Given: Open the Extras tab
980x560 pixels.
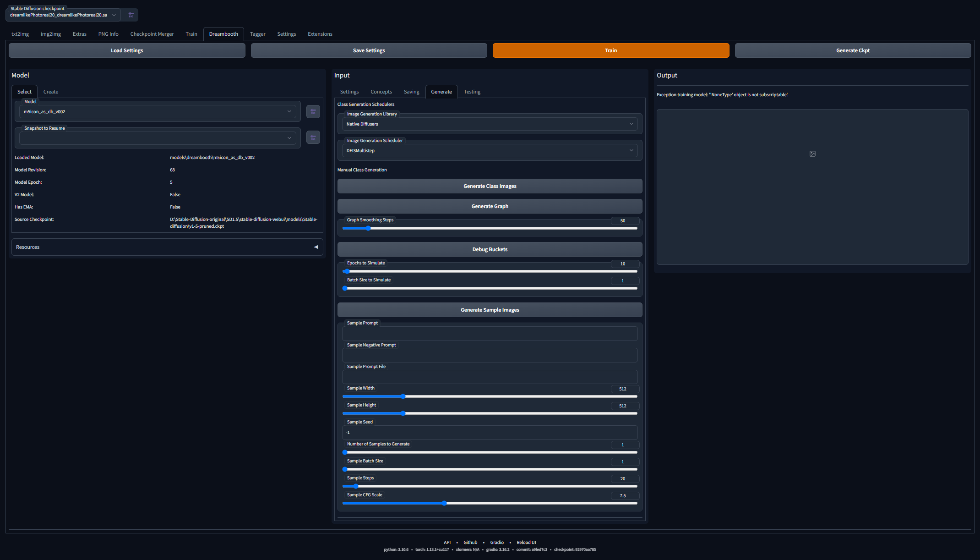Looking at the screenshot, I should click(x=80, y=34).
